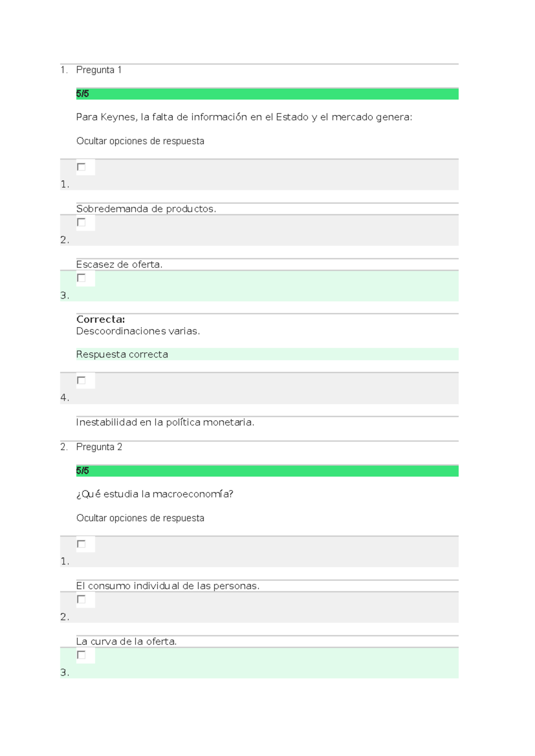This screenshot has height=756, width=535.
Task: Select option 3 checkbox in Pregunta 2
Action: 81,655
